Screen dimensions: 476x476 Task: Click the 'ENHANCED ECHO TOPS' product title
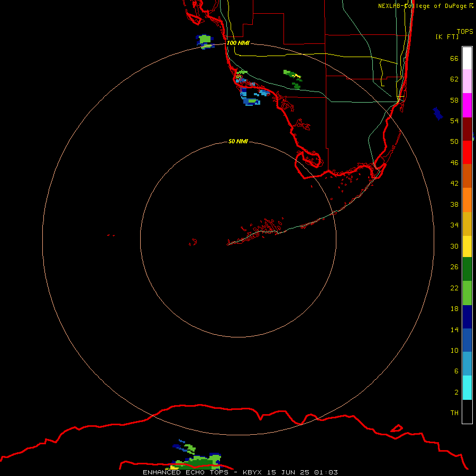coord(186,472)
